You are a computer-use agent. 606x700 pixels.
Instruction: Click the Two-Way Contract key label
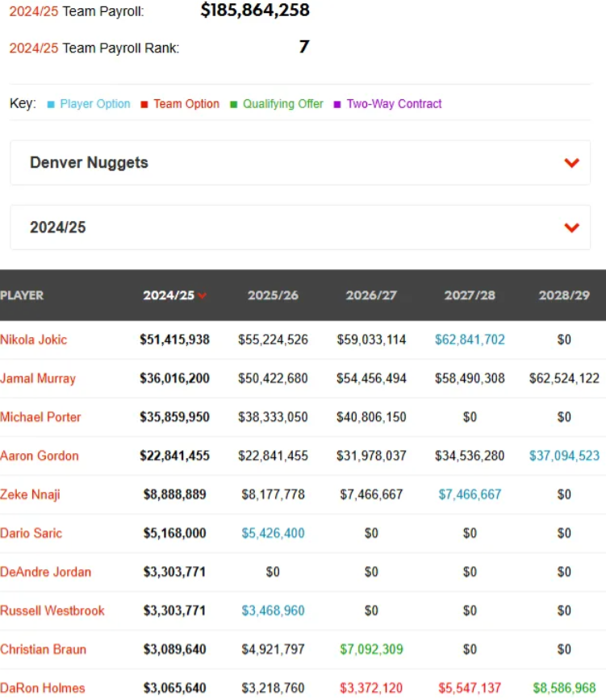point(395,104)
